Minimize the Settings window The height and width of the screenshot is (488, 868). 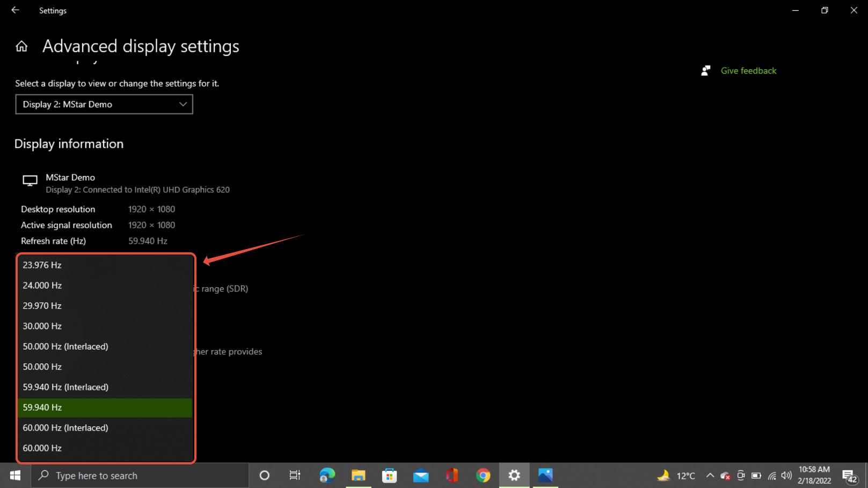[796, 10]
